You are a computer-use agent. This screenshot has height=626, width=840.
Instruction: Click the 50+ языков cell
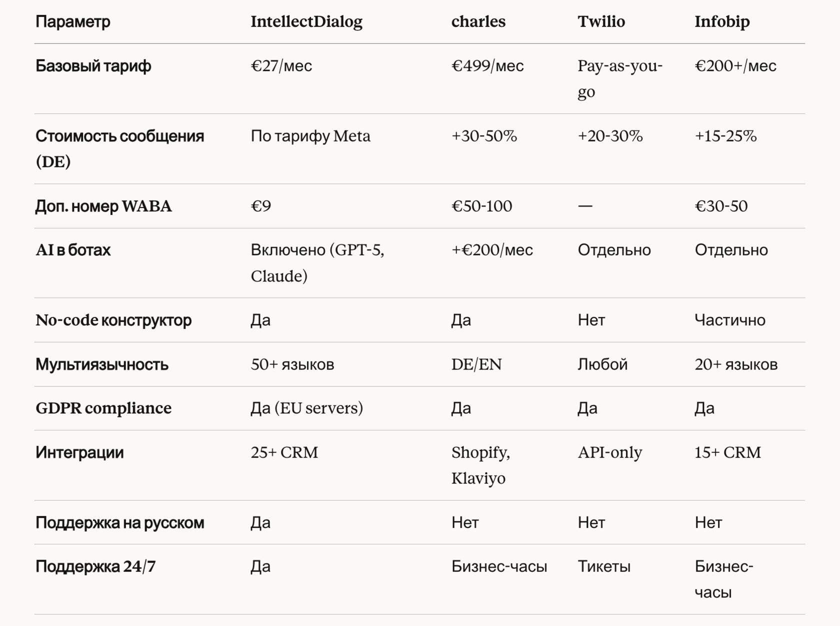292,364
